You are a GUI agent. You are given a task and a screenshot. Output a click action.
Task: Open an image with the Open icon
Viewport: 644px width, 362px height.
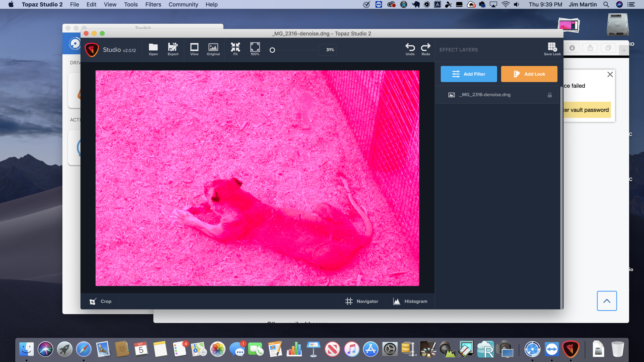[x=153, y=49]
